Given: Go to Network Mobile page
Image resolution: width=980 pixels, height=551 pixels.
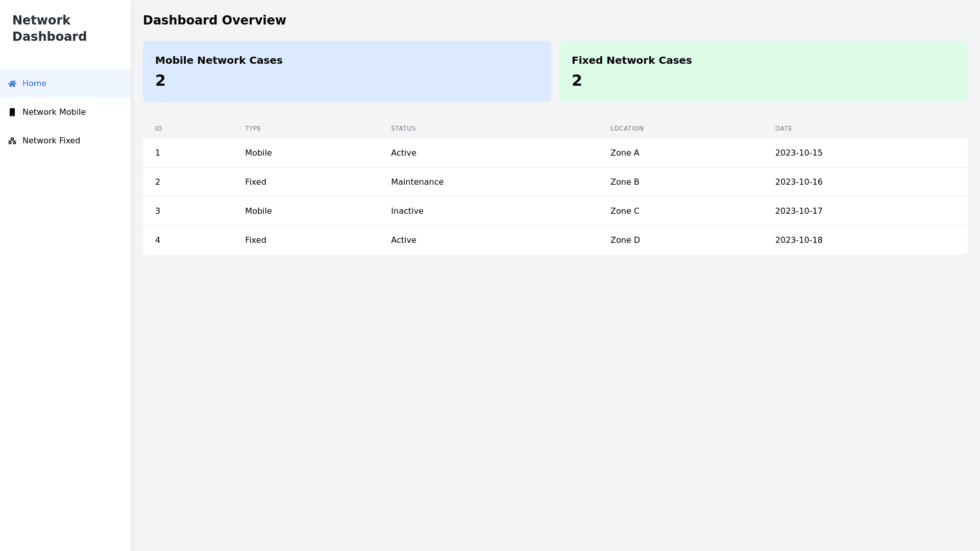Looking at the screenshot, I should tap(54, 112).
